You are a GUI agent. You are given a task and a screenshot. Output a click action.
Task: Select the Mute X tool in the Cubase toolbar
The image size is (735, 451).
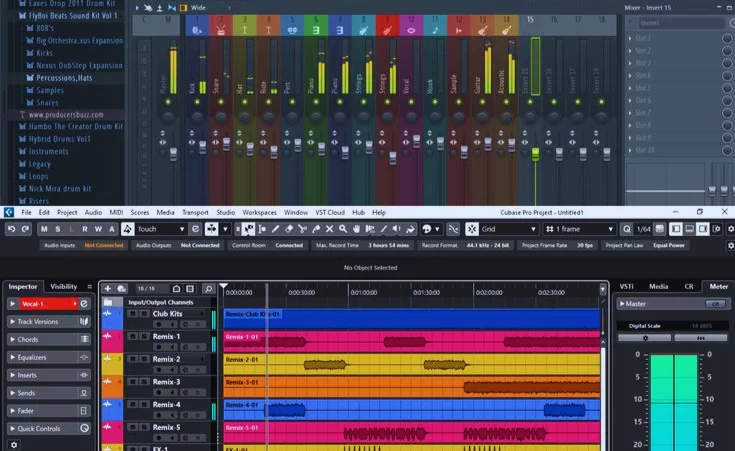pyautogui.click(x=329, y=229)
